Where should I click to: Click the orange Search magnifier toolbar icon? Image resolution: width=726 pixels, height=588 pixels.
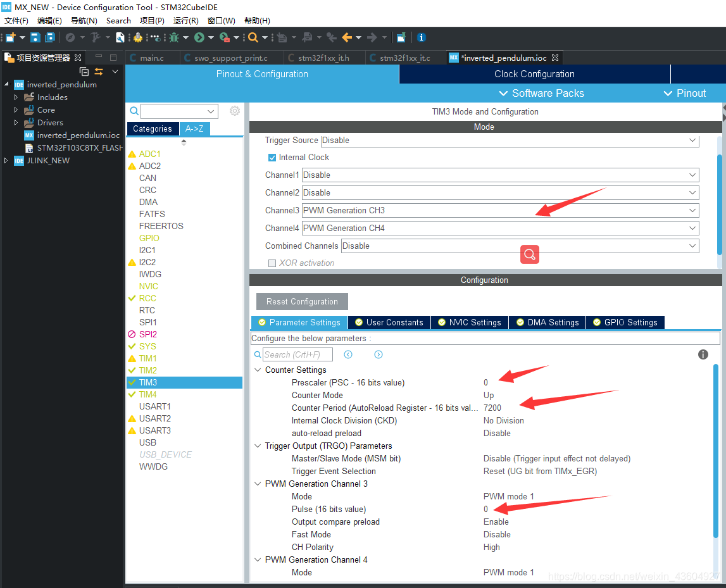(x=253, y=37)
